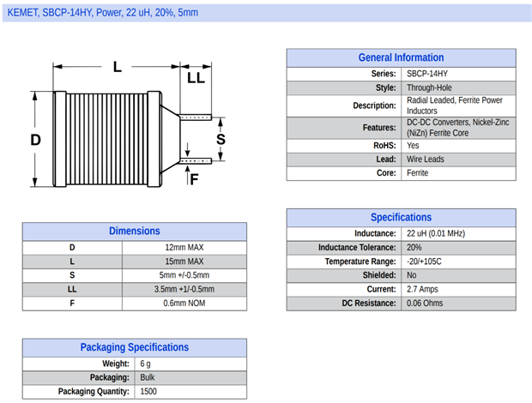Click the "Features:" row label
Image resolution: width=532 pixels, height=403 pixels.
379,128
